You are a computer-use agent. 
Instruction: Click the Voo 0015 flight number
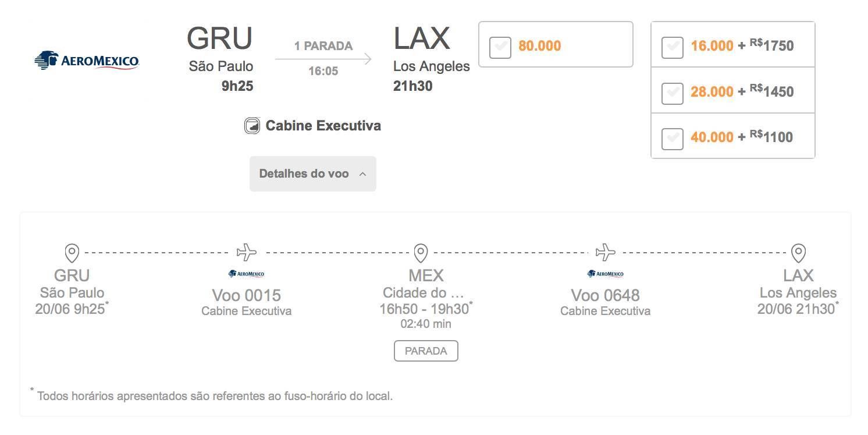click(x=246, y=295)
